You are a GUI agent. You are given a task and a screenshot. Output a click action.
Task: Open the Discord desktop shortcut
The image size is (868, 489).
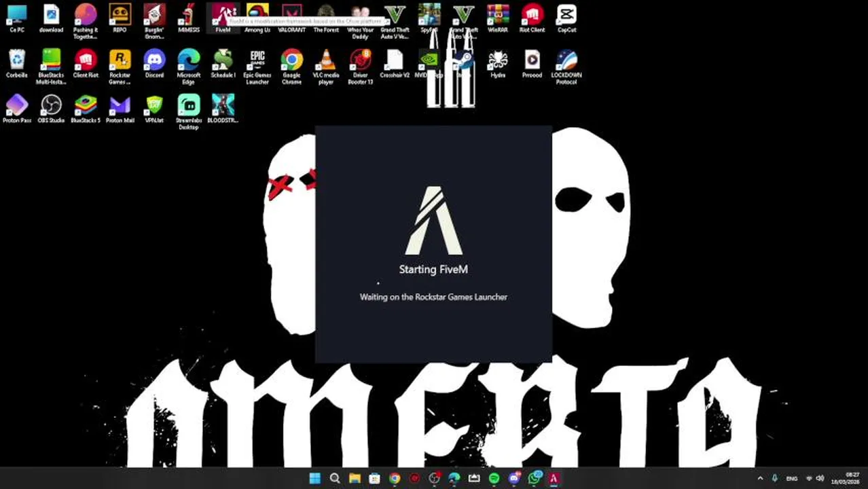point(154,64)
